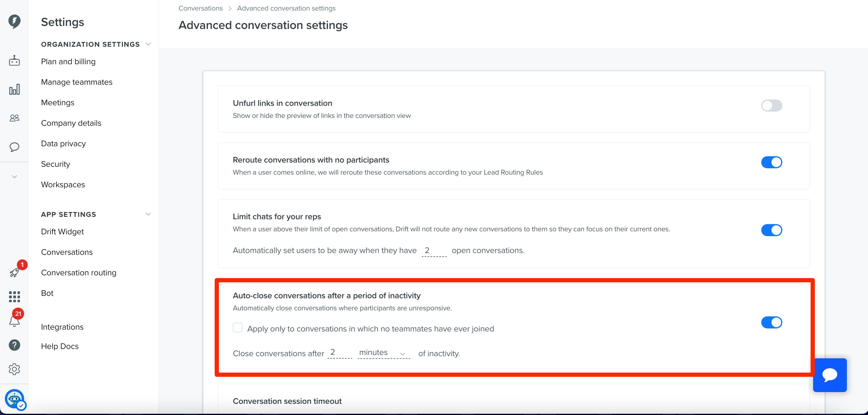This screenshot has height=415, width=868.
Task: Open the help question mark icon
Action: [14, 345]
